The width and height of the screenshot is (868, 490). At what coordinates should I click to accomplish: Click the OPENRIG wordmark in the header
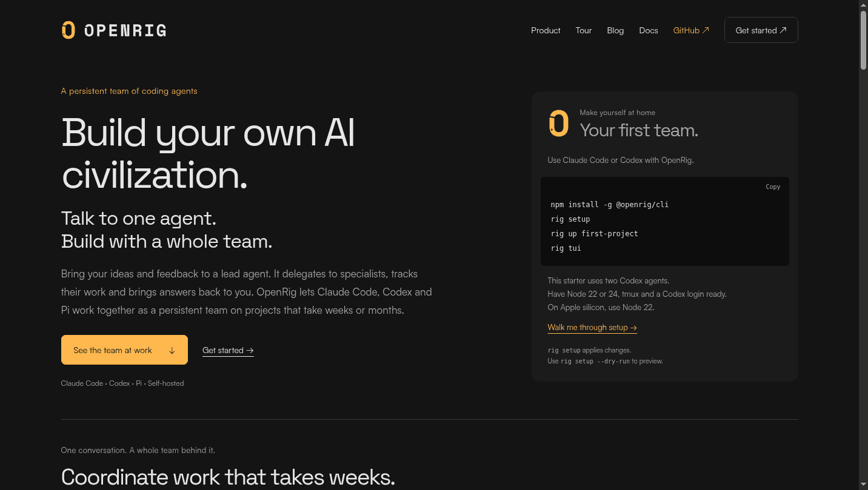pos(125,30)
